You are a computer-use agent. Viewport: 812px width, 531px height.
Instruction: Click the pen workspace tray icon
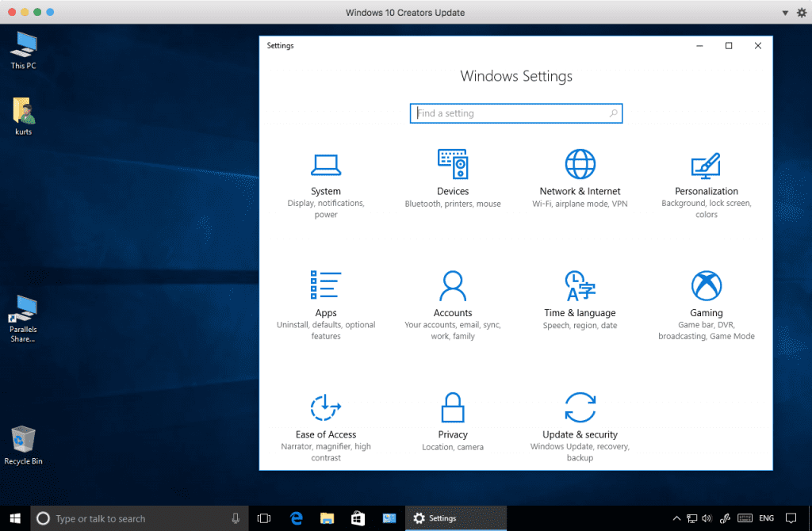tap(725, 518)
